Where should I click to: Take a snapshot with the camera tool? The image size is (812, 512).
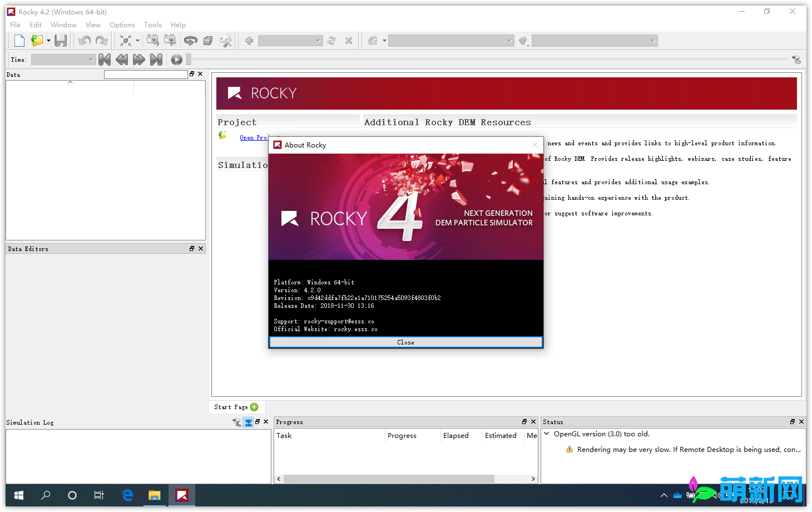click(152, 40)
